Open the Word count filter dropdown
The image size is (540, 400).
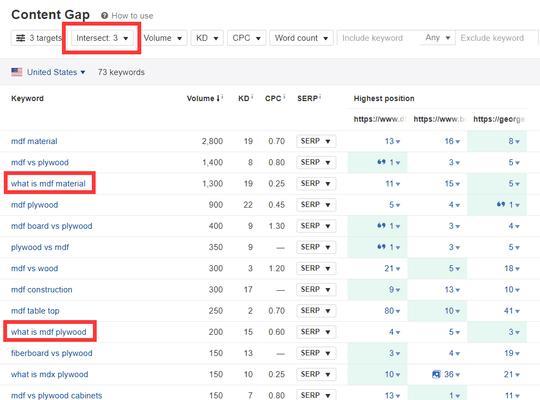pos(301,38)
